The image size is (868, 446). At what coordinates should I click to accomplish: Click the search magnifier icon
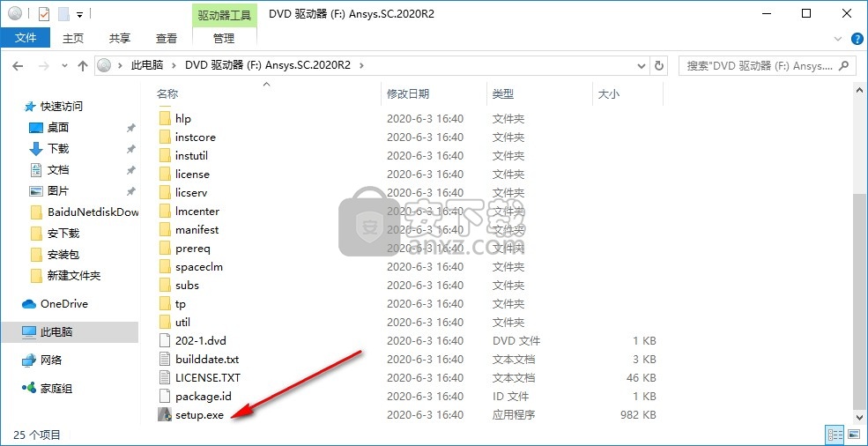click(843, 65)
